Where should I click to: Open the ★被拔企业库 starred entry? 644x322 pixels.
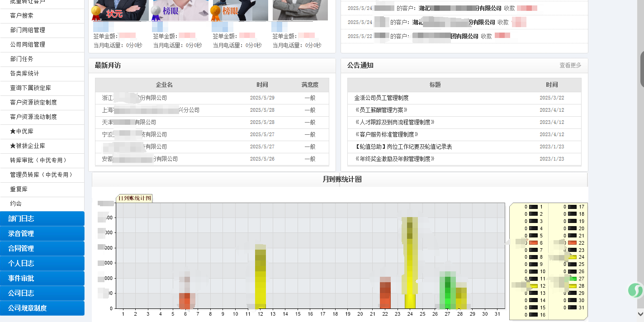click(x=28, y=146)
